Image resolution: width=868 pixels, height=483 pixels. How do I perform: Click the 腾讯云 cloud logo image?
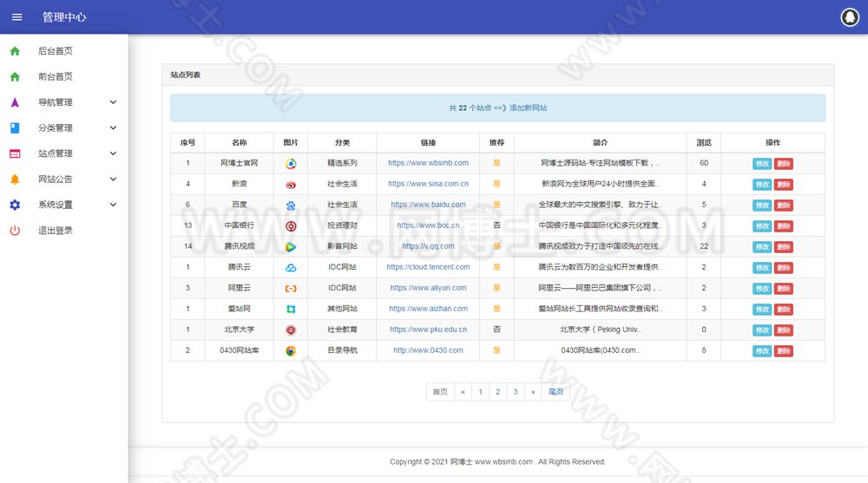(291, 267)
